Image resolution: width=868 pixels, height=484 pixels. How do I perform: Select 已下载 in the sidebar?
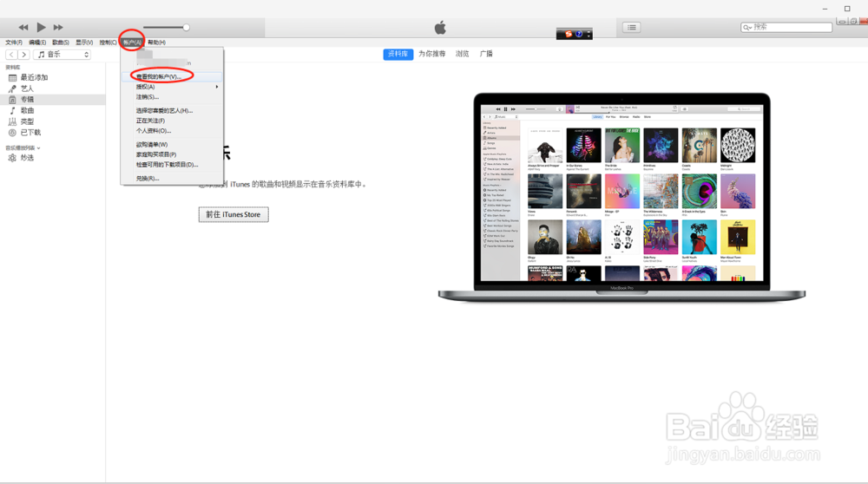pos(30,133)
